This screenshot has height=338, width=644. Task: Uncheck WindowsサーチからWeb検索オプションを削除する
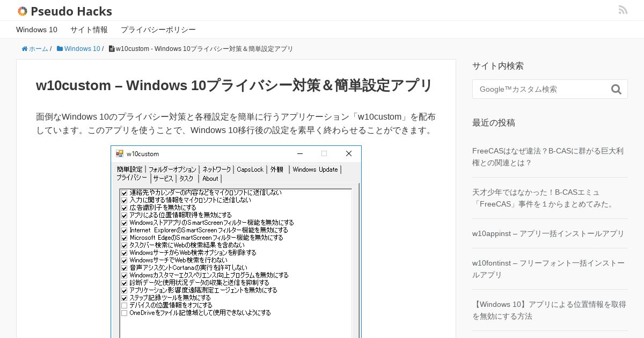[124, 253]
